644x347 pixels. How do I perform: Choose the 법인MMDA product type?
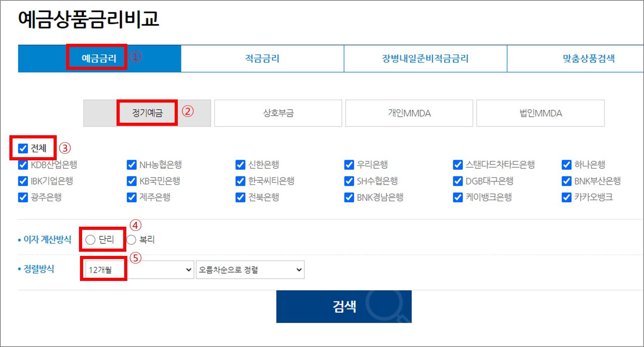tap(540, 113)
